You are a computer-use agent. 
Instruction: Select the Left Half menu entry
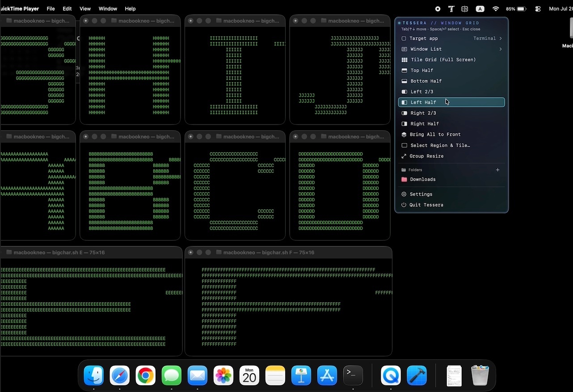pos(451,102)
